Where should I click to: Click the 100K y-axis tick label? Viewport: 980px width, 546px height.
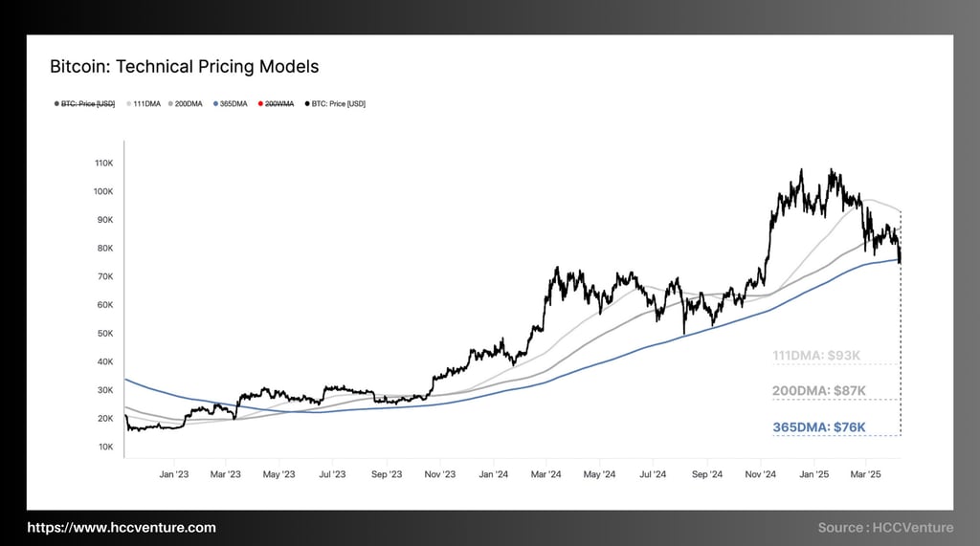tap(103, 191)
